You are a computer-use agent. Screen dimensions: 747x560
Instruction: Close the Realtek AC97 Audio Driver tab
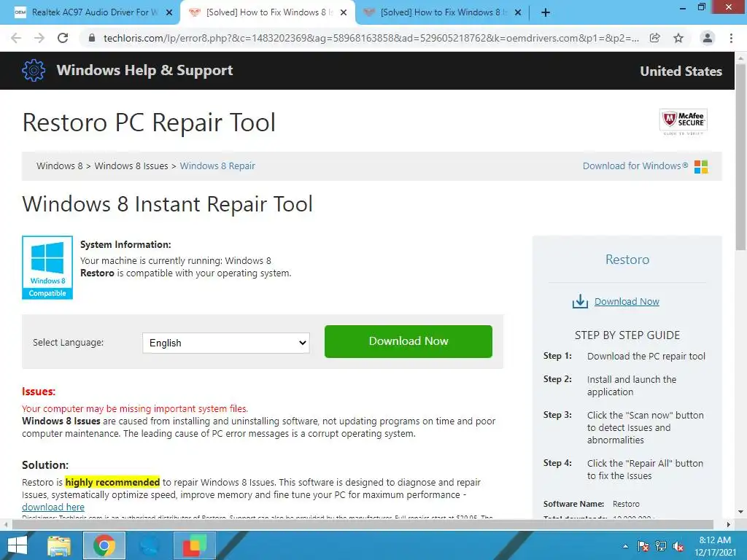coord(169,13)
